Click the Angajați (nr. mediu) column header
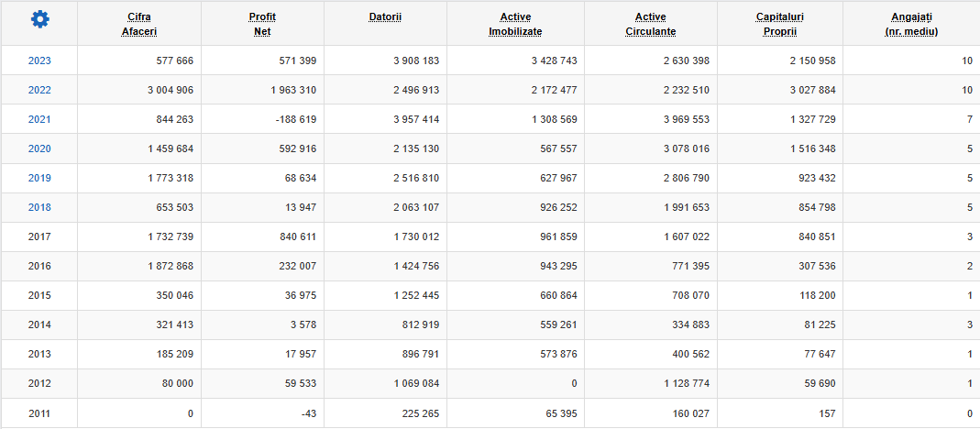The height and width of the screenshot is (429, 980). point(912,24)
